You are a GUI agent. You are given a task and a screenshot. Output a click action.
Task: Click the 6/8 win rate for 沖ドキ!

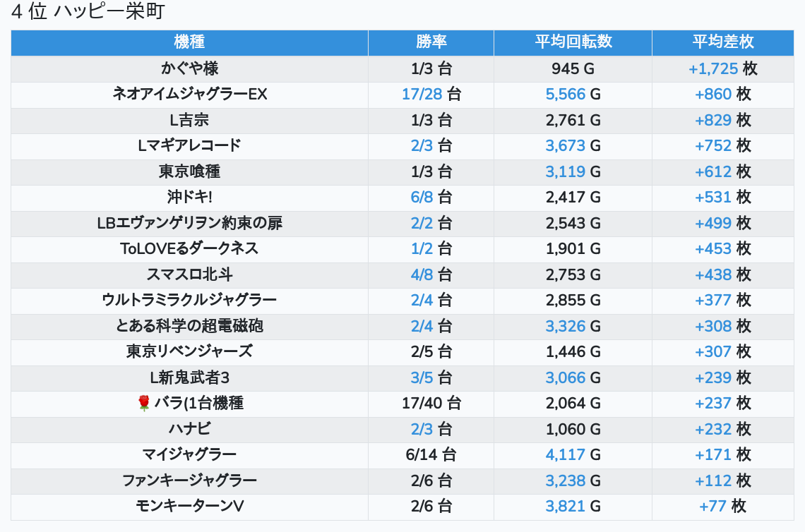(422, 197)
